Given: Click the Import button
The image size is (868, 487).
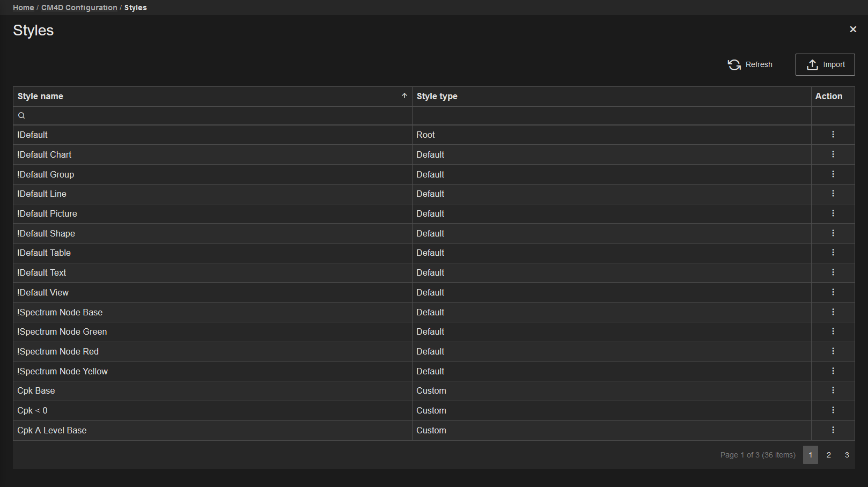Looking at the screenshot, I should click(x=825, y=65).
